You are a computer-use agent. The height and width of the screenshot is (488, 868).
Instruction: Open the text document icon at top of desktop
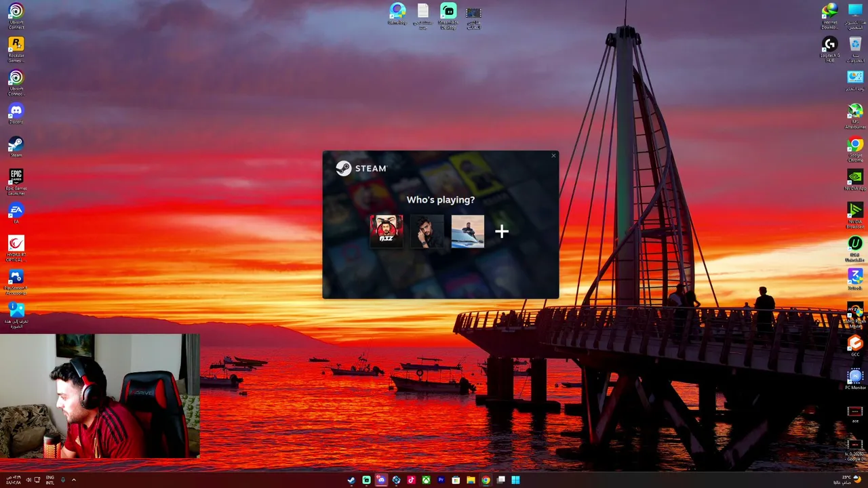coord(422,16)
